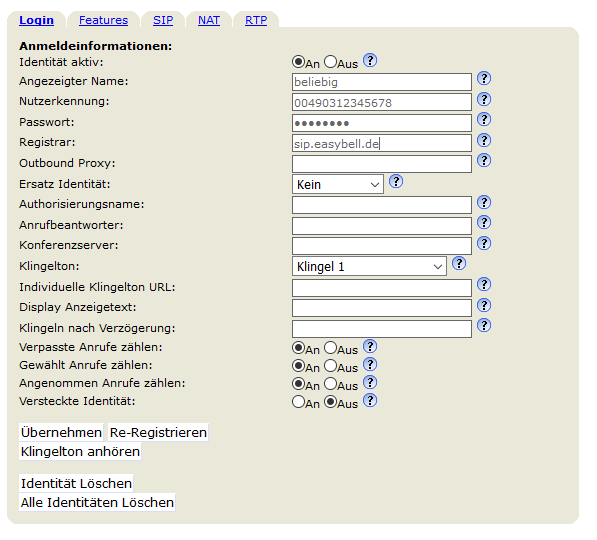
Task: Show help for the Passwort field
Action: tap(484, 120)
